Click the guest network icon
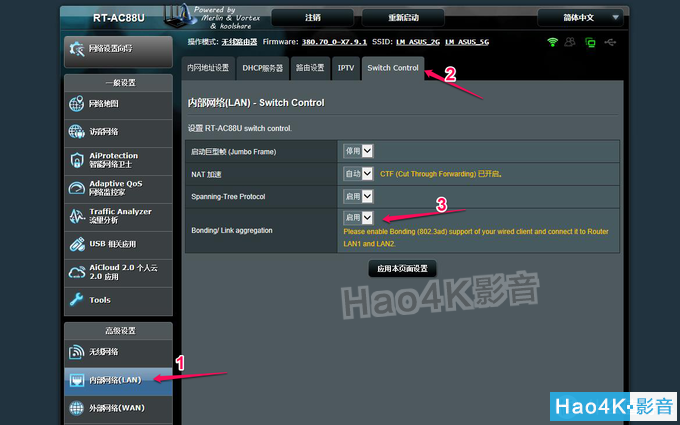This screenshot has height=425, width=680. point(76,132)
